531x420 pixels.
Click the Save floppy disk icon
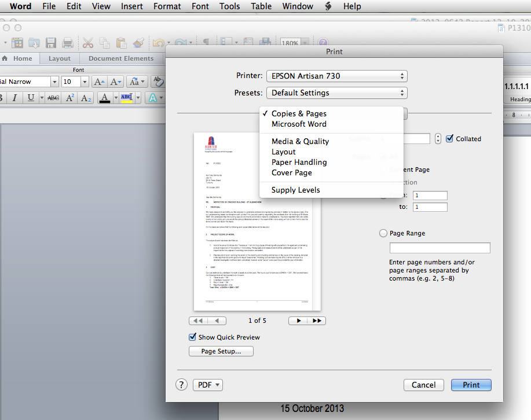point(51,43)
